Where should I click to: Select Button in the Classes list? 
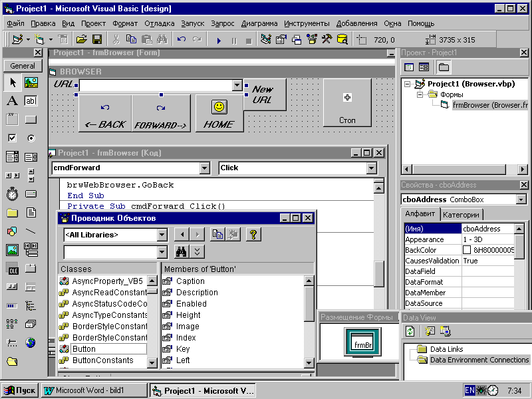84,348
